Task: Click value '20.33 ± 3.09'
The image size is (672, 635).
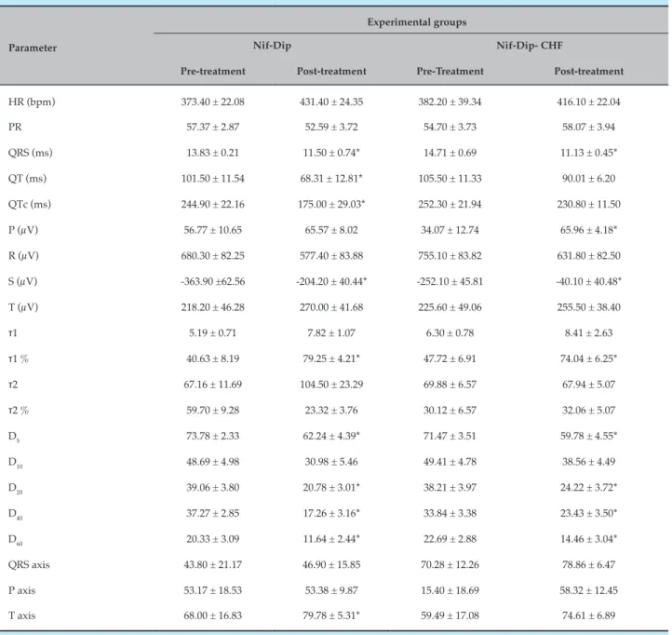Action: (212, 538)
